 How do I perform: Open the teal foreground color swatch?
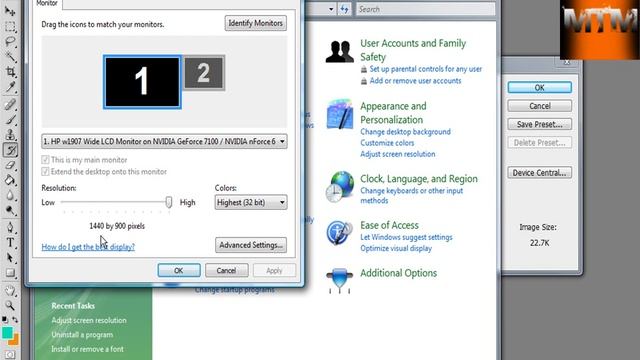point(7,333)
